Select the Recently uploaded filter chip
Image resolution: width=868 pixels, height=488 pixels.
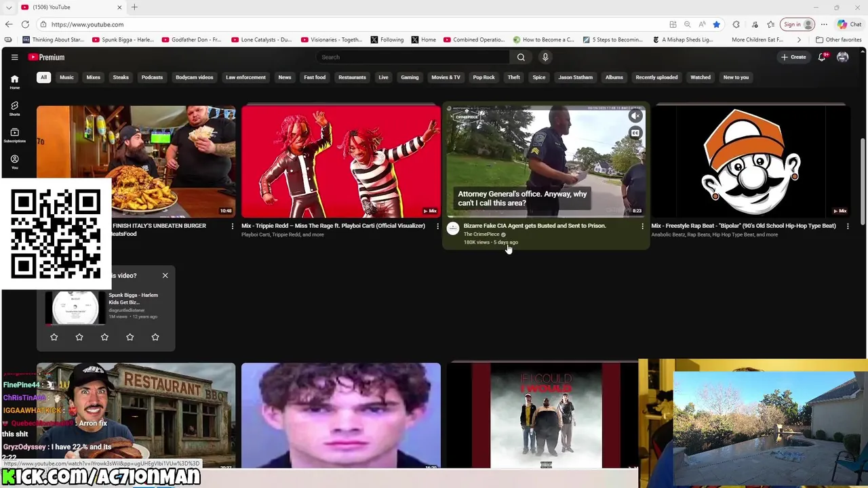[656, 77]
